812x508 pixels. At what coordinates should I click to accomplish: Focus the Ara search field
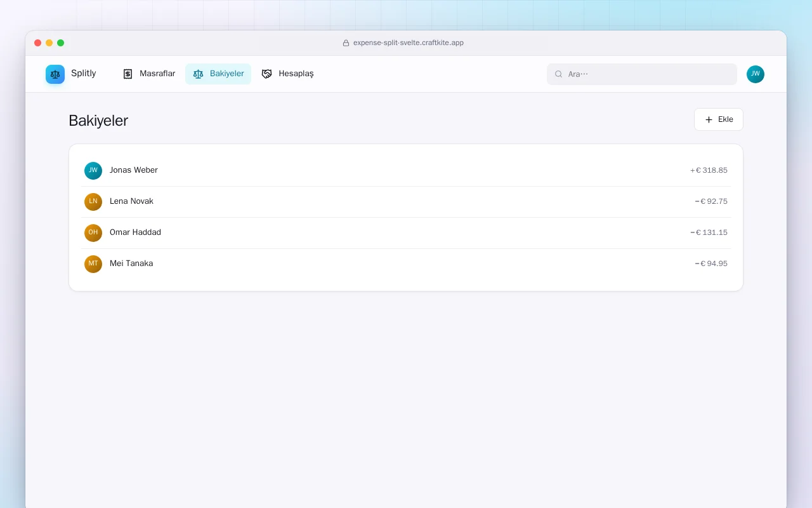(x=642, y=74)
